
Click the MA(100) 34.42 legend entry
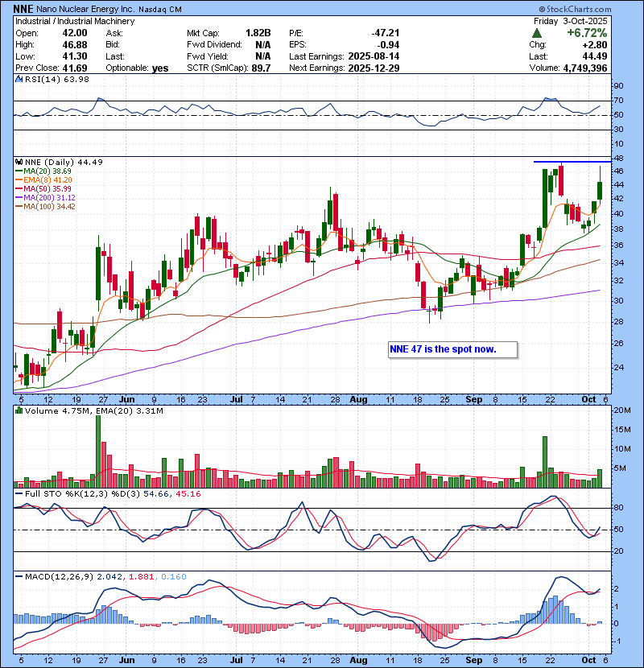click(x=45, y=207)
